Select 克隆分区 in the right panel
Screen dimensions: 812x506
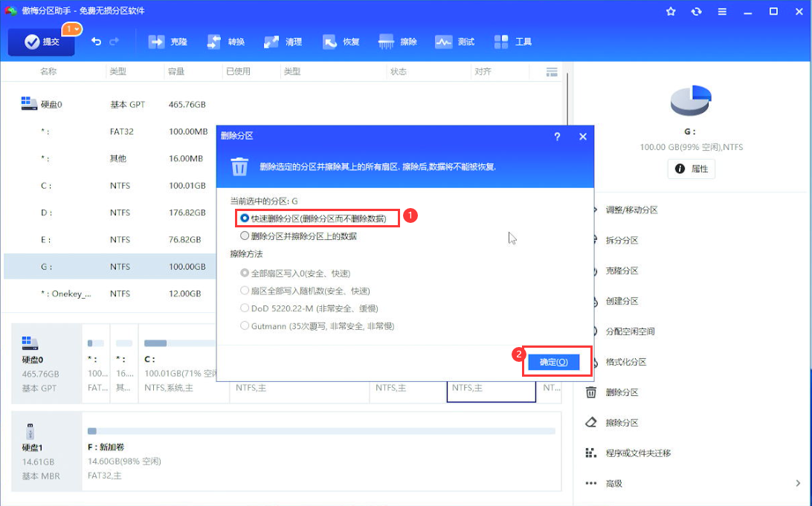pyautogui.click(x=622, y=270)
